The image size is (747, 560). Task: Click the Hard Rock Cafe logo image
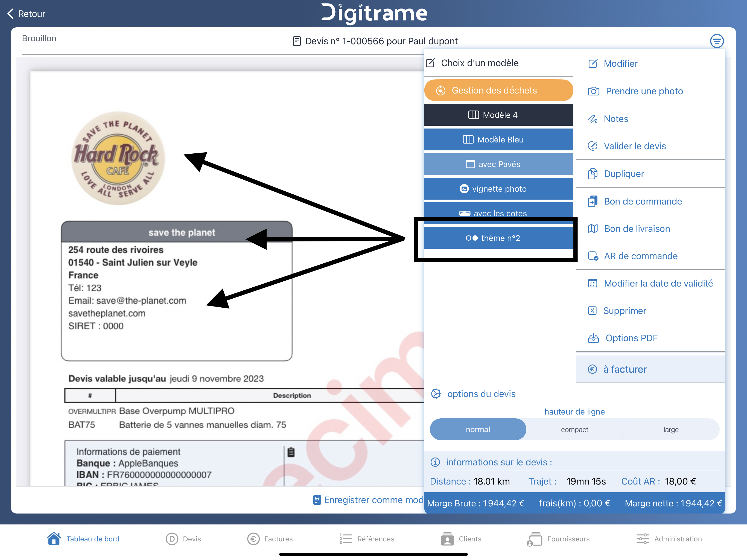(x=118, y=158)
